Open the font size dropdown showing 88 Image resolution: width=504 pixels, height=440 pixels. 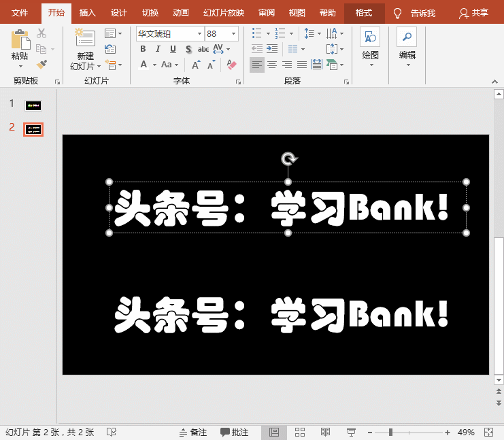tap(234, 33)
